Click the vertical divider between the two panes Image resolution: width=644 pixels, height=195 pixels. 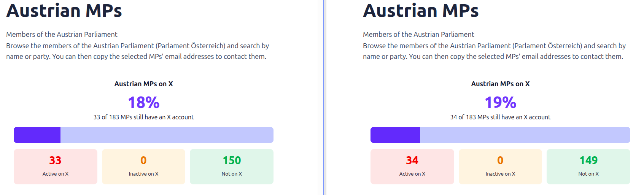coord(324,97)
